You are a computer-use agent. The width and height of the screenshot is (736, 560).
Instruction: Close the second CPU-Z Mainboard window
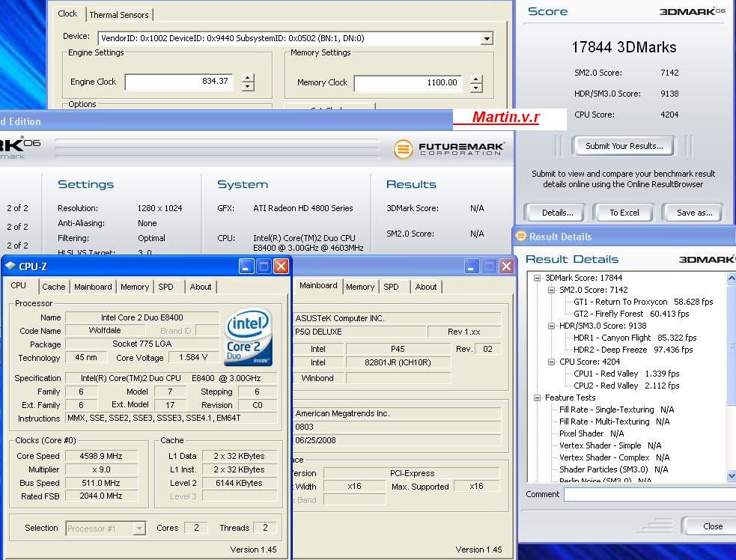coord(506,267)
